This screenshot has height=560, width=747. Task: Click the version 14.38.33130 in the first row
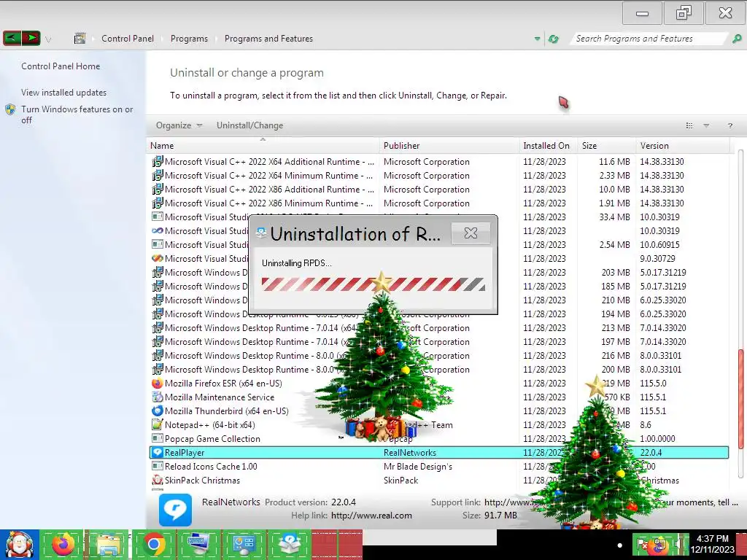point(662,161)
